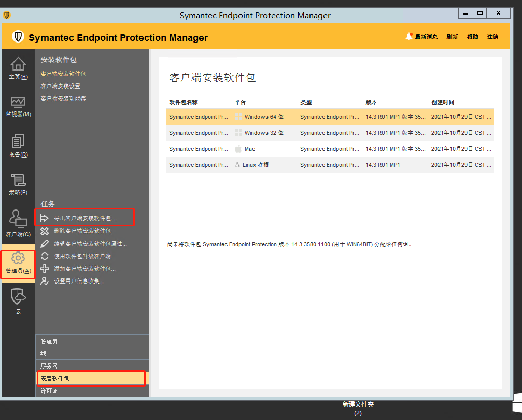This screenshot has height=420, width=522.
Task: Click 设置用户信息收集 task link
Action: pyautogui.click(x=79, y=282)
